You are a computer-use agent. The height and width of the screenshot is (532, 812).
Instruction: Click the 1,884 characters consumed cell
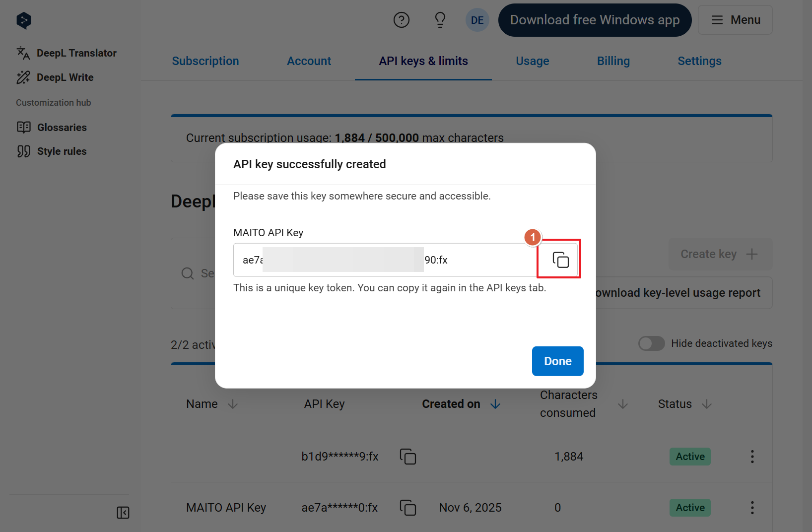(x=569, y=457)
